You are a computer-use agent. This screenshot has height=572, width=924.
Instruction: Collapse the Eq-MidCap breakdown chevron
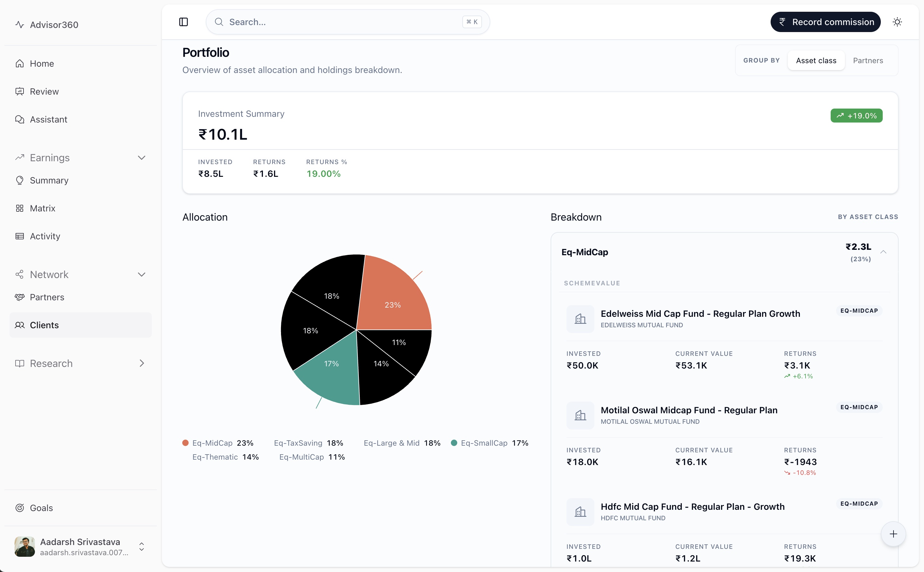pos(883,252)
